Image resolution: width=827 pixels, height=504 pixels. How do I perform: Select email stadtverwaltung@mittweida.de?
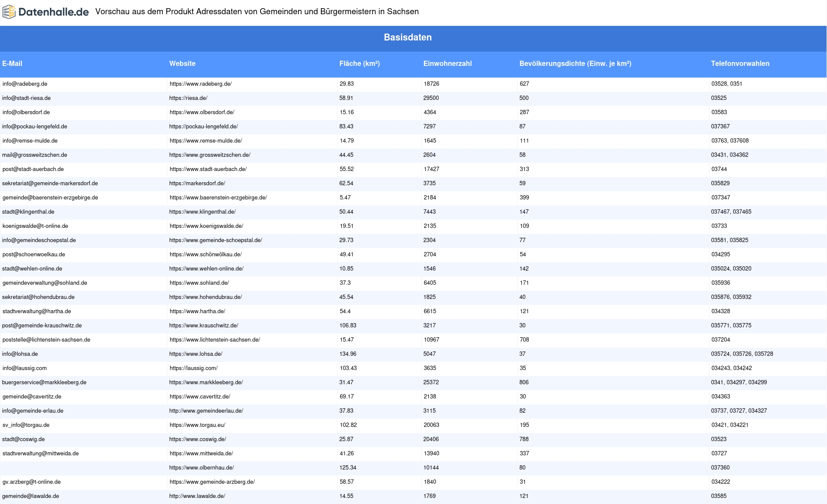tap(40, 454)
